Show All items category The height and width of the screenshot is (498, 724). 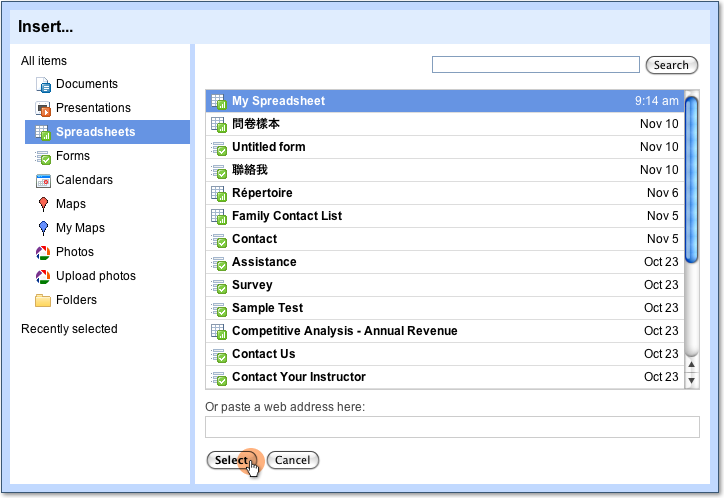[44, 61]
